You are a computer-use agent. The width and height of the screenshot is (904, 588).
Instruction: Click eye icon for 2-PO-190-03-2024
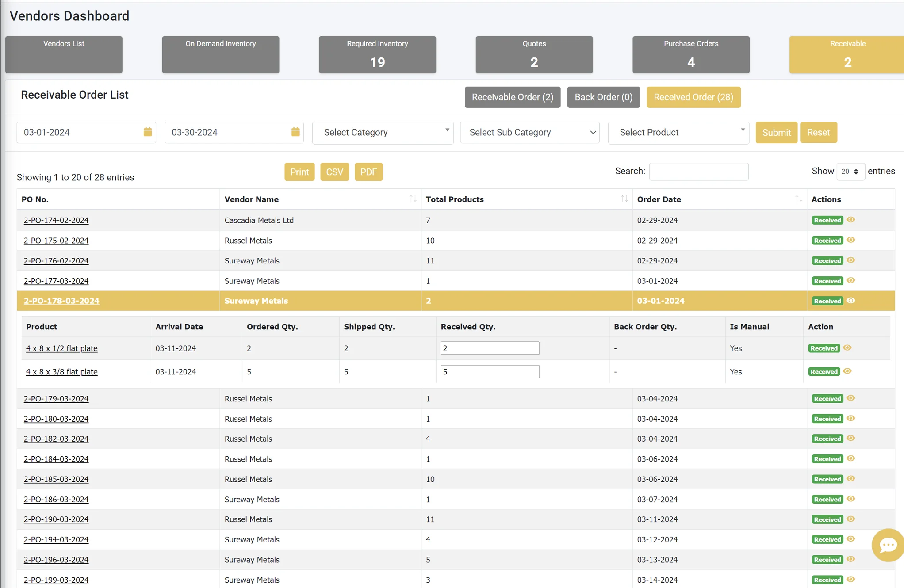tap(851, 519)
